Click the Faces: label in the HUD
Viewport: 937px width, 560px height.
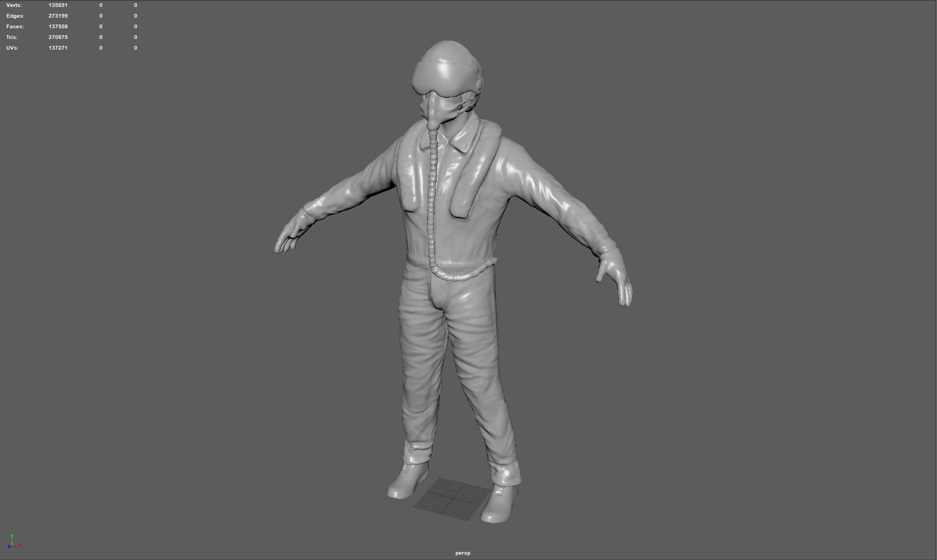point(15,27)
